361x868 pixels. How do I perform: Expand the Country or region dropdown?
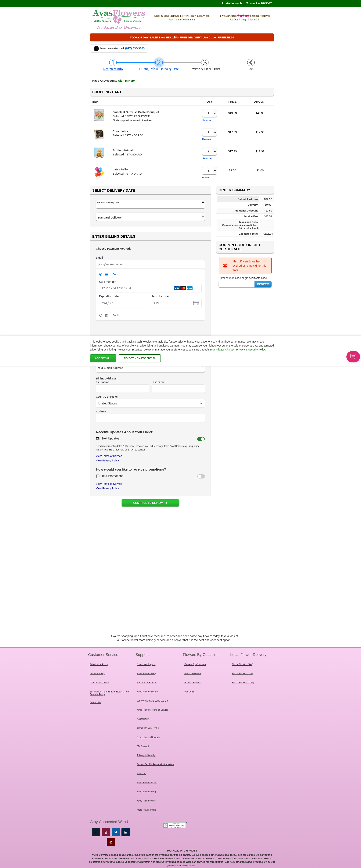click(150, 403)
